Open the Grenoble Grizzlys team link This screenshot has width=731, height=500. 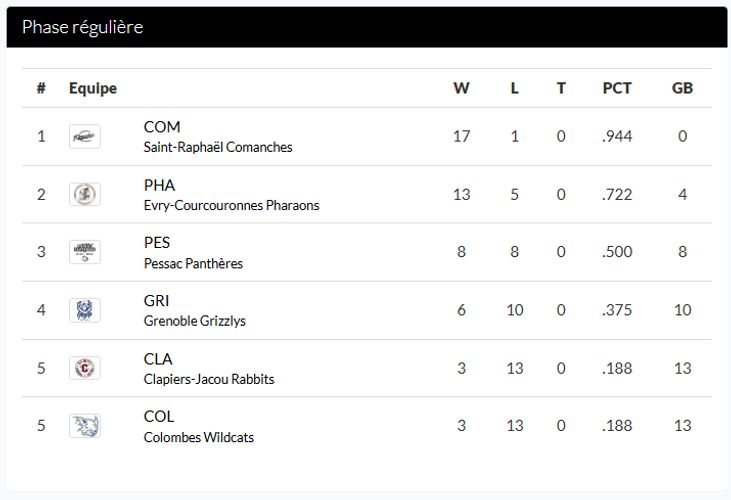[x=194, y=321]
